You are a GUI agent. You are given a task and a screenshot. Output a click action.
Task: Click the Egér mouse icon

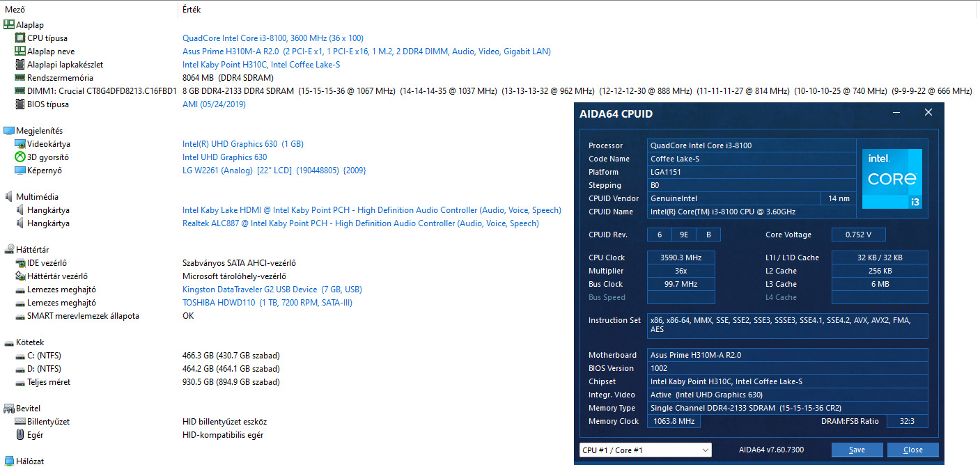click(x=20, y=435)
